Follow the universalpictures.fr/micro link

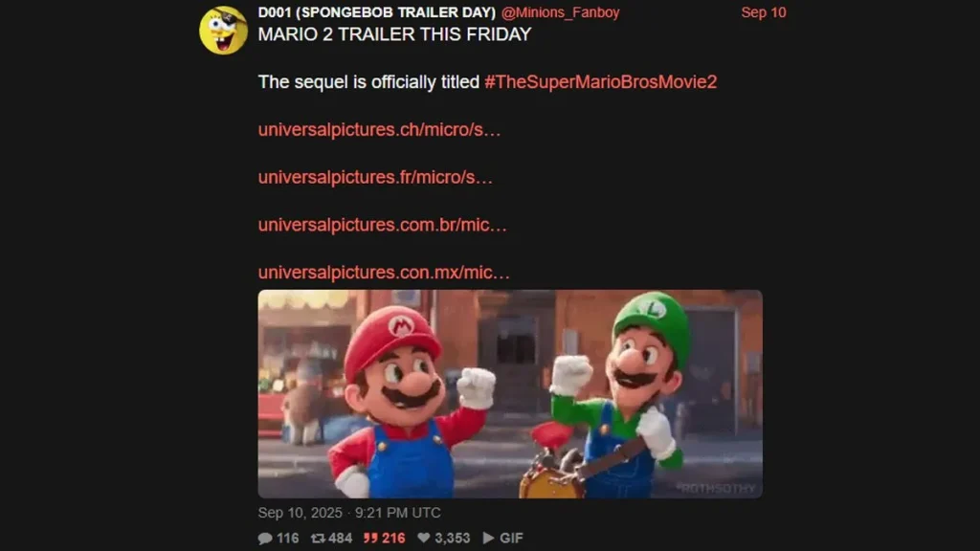375,177
